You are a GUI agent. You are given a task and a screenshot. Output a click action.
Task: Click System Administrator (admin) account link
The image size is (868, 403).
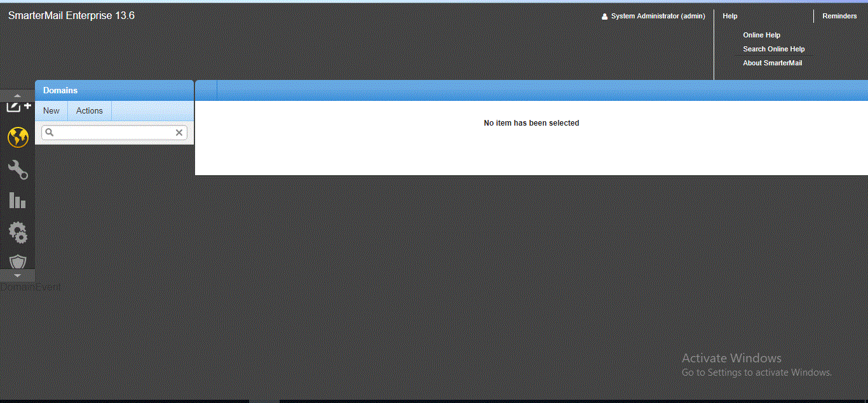[x=658, y=16]
